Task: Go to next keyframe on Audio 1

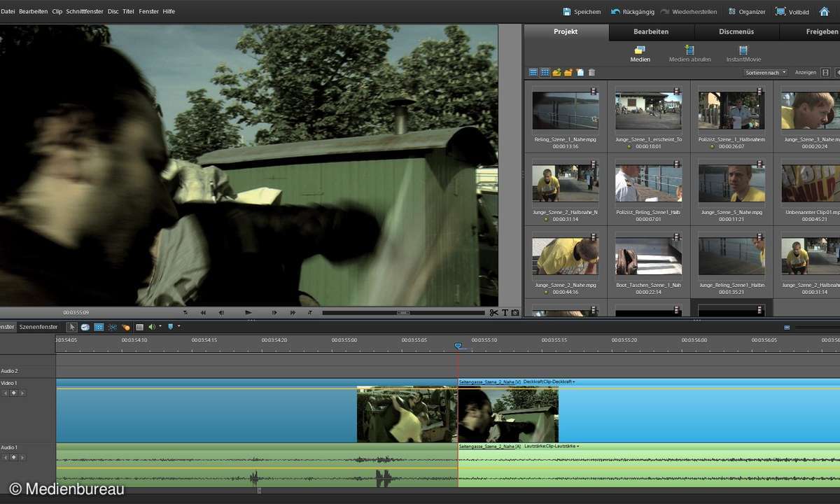Action: [x=22, y=457]
